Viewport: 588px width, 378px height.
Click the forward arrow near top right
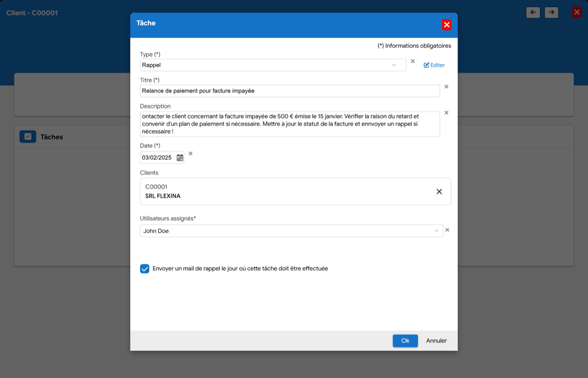point(551,12)
